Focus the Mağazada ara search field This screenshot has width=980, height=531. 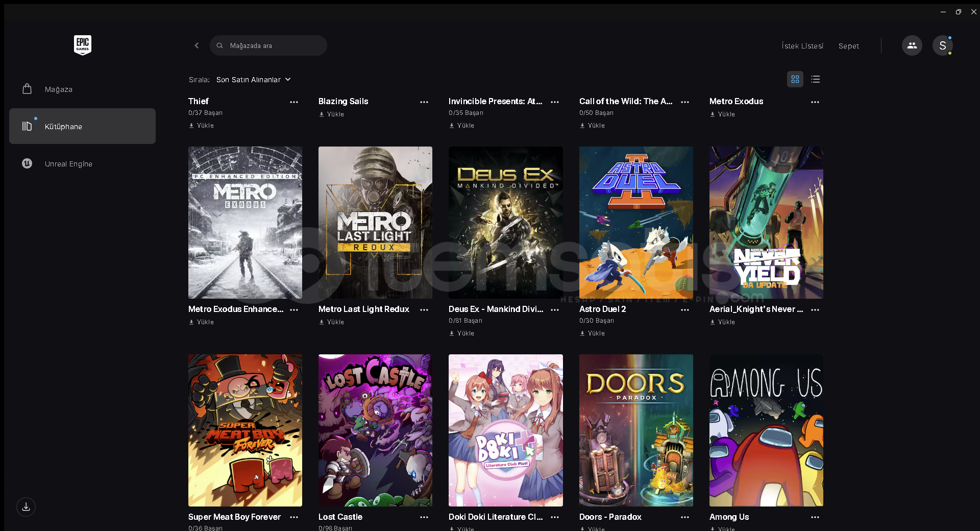(268, 45)
